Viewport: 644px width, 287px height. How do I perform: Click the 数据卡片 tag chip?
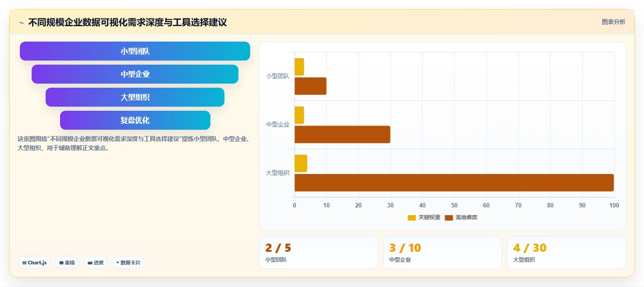(x=128, y=263)
